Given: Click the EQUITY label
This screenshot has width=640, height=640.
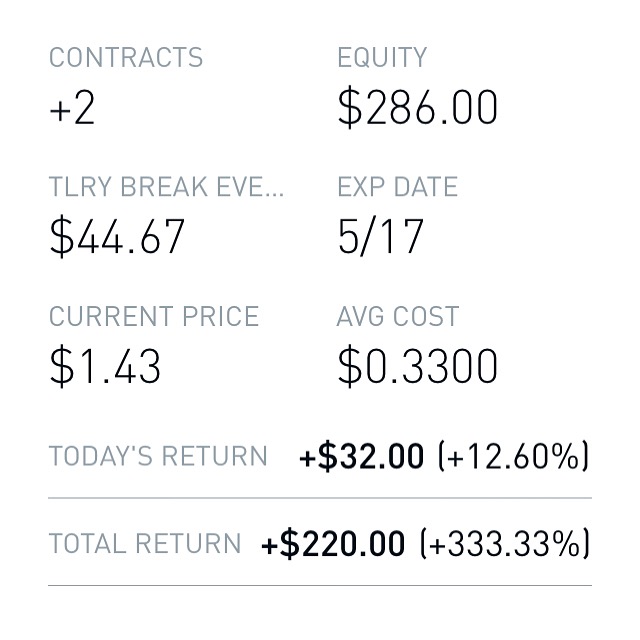Looking at the screenshot, I should click(x=382, y=57).
